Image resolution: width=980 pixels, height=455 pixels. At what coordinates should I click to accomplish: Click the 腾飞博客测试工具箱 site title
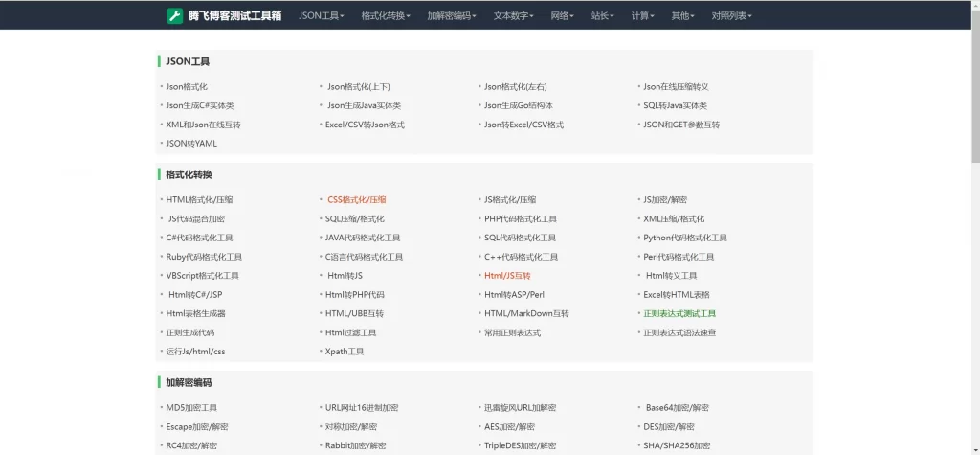(234, 15)
